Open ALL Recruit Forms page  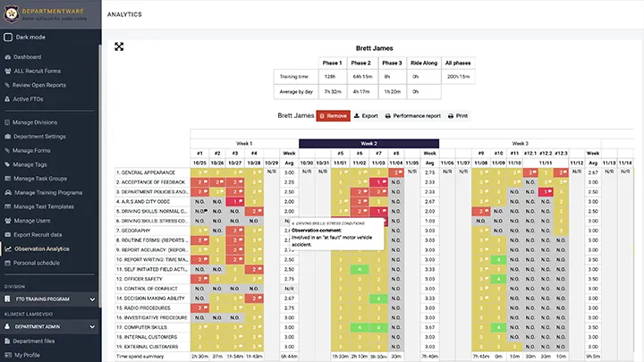(36, 71)
